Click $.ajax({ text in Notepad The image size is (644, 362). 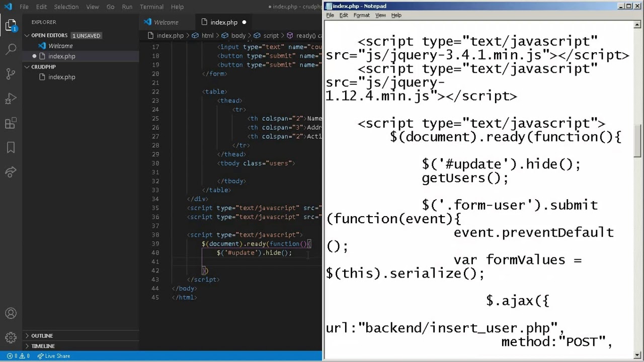[x=517, y=301]
